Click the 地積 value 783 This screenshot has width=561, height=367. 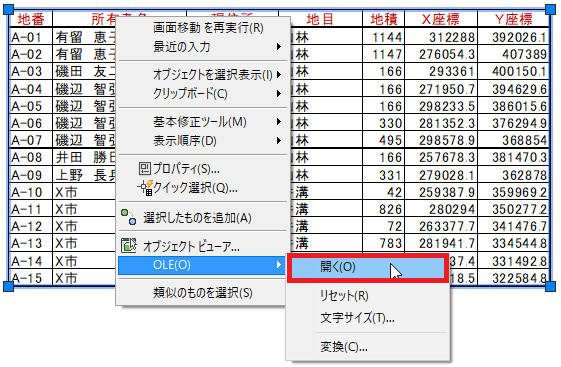coord(391,244)
